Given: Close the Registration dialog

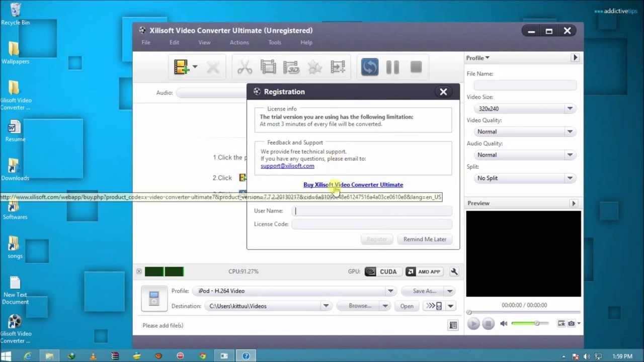Looking at the screenshot, I should (x=443, y=92).
